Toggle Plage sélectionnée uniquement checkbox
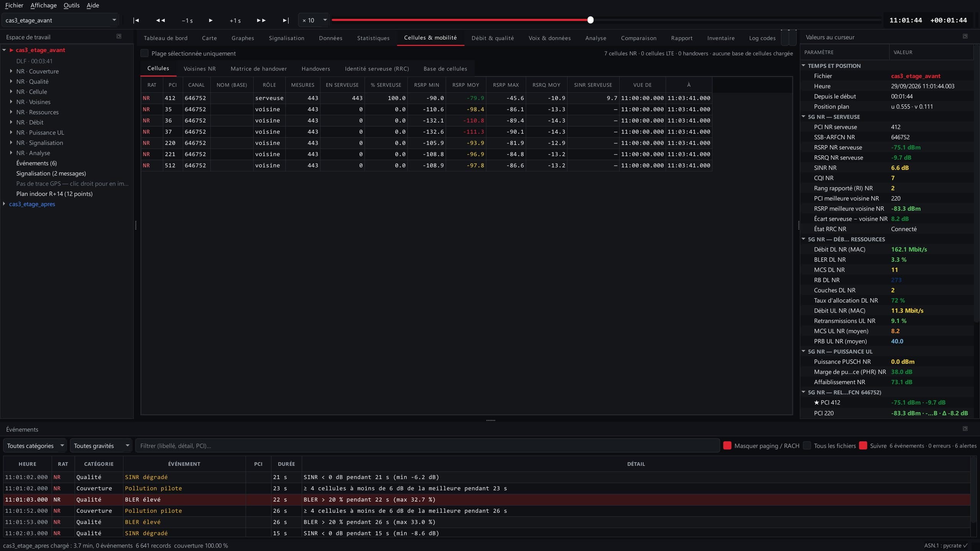Viewport: 980px width, 551px height. coord(144,53)
